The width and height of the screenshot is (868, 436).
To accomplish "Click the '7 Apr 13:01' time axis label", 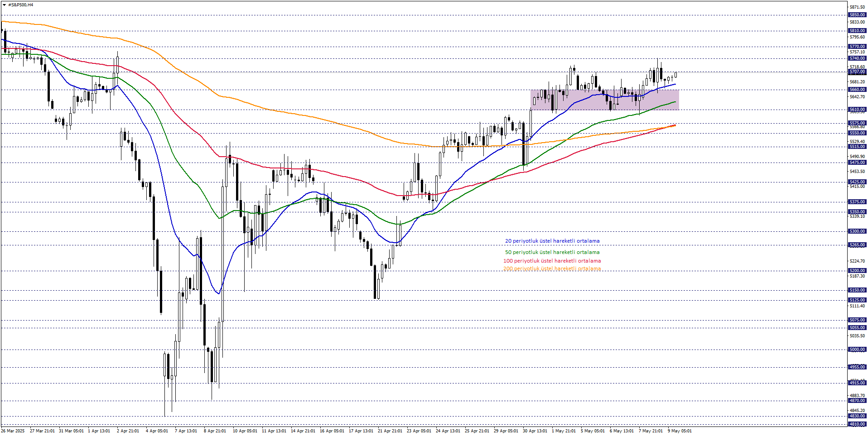I will coord(186,431).
